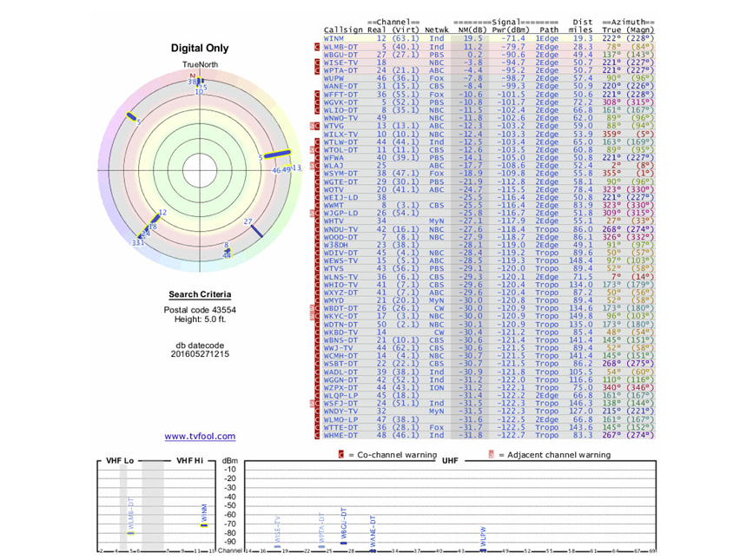Click the co-channel warning icon beside WLIO-DT
Viewport: 733px width, 560px height.
(317, 110)
